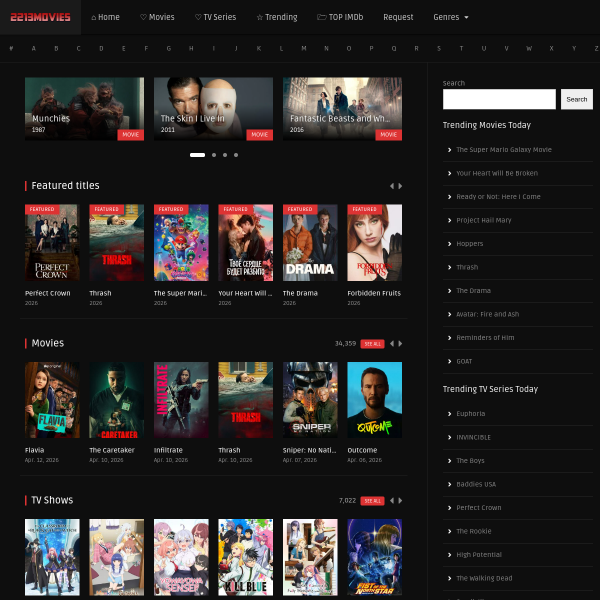Viewport: 600px width, 600px height.
Task: Filter titles by letter M
Action: click(304, 49)
